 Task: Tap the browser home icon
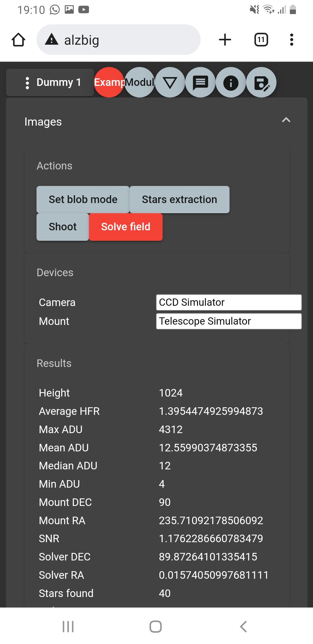18,40
